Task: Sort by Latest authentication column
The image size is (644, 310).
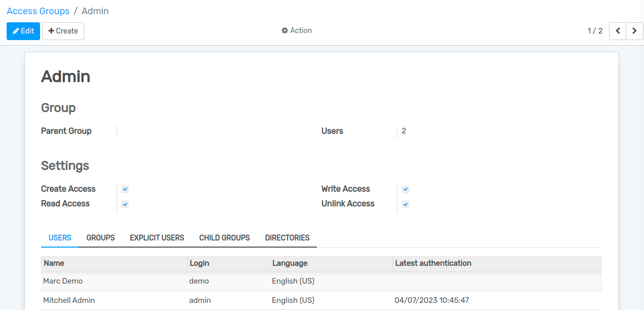Action: [433, 263]
